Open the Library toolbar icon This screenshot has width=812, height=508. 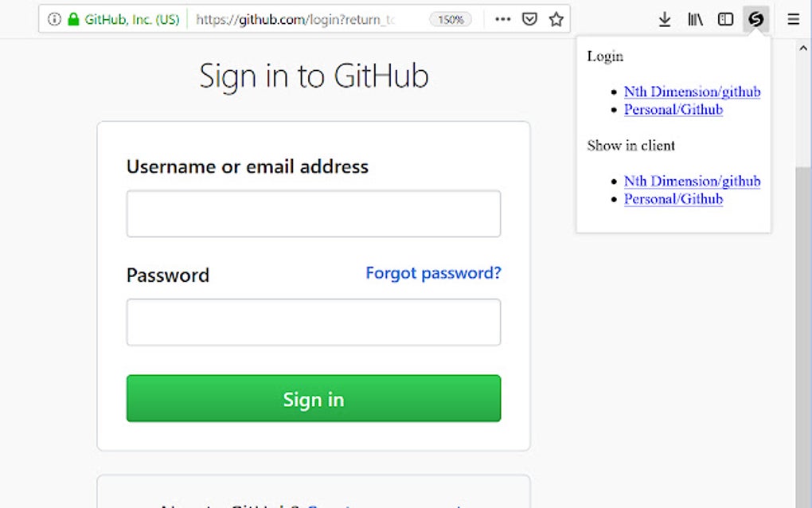pos(695,19)
